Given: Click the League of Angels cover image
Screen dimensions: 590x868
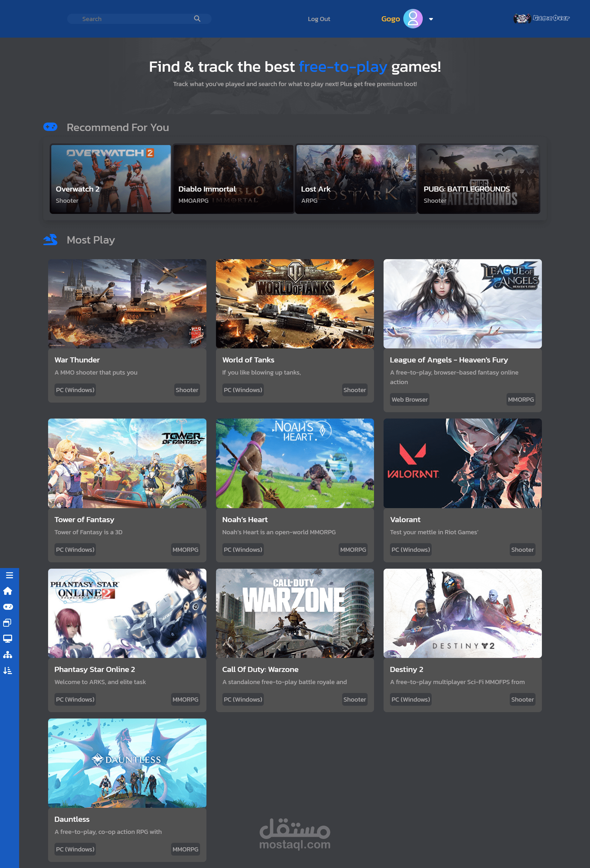Looking at the screenshot, I should [462, 304].
